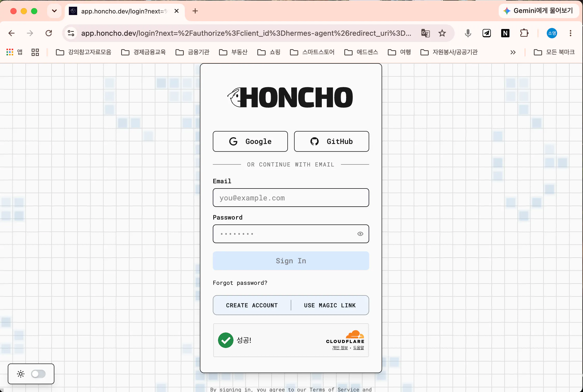Open the 강의참고자료모음 bookmark folder
The width and height of the screenshot is (583, 392).
83,52
